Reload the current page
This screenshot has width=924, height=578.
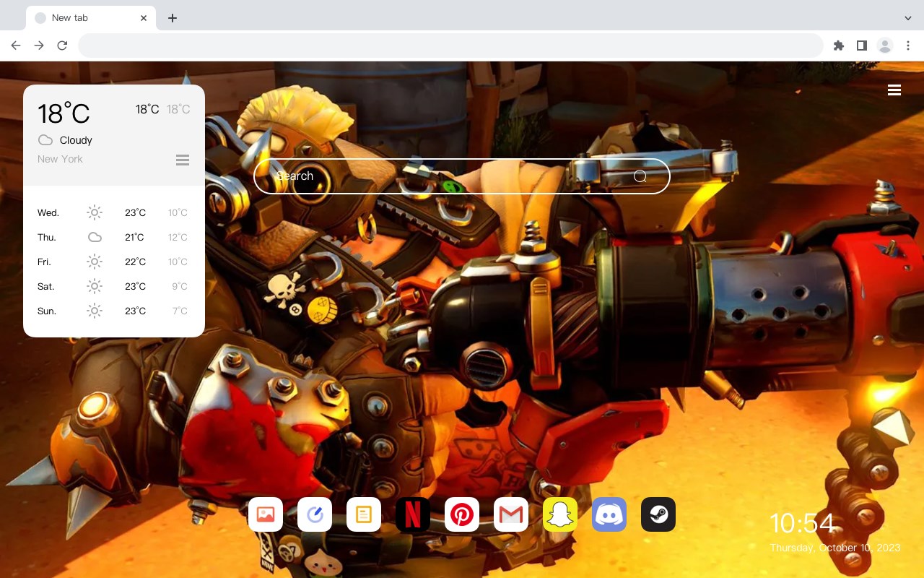tap(62, 46)
